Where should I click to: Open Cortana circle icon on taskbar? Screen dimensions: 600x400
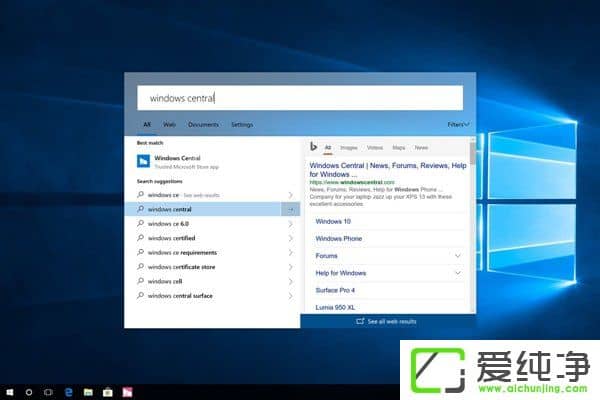pyautogui.click(x=29, y=392)
